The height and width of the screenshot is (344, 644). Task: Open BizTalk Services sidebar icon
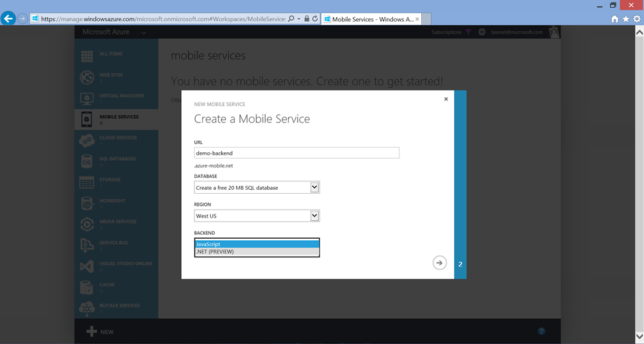coord(87,308)
